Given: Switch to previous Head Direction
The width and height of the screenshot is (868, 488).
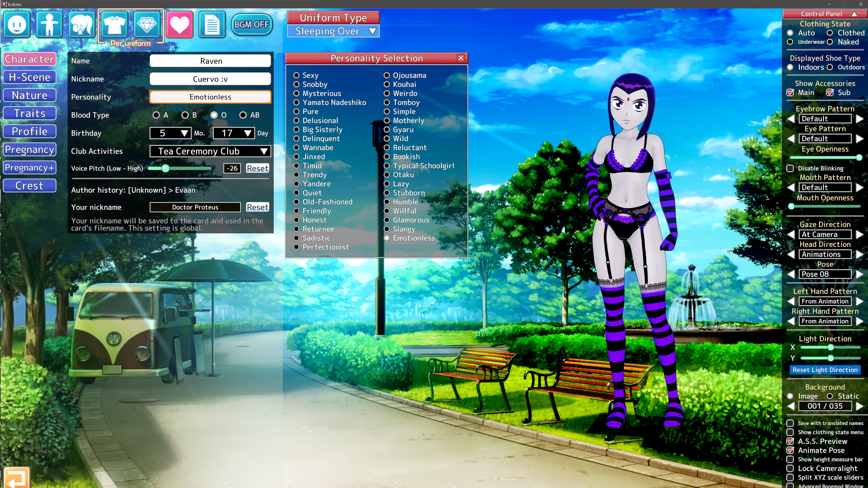Looking at the screenshot, I should [x=791, y=254].
